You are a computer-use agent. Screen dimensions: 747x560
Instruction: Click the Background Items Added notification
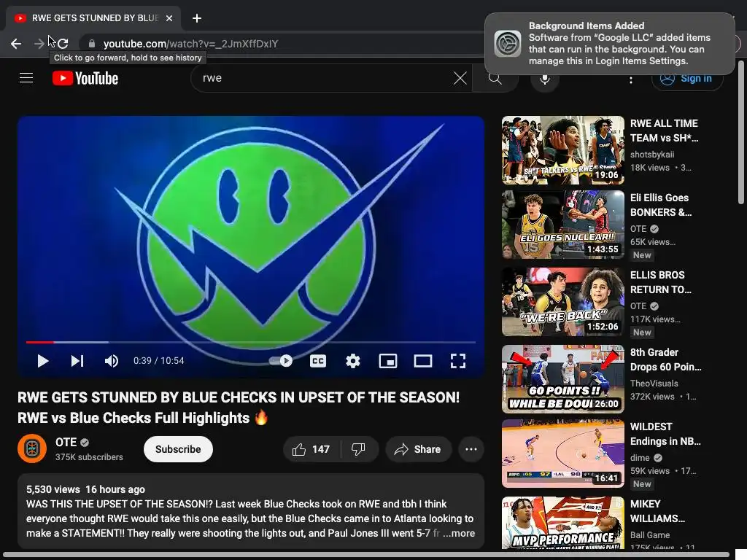[610, 43]
